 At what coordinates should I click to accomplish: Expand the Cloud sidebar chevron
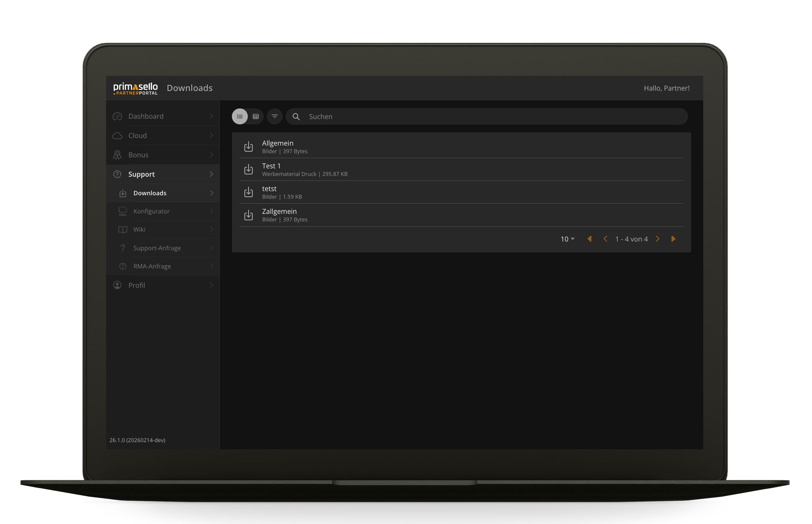[x=211, y=136]
